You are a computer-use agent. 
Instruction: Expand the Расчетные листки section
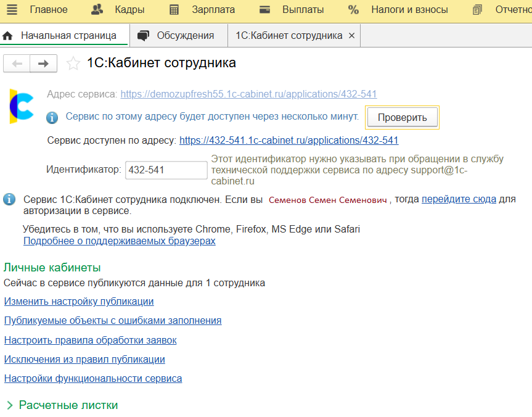[62, 405]
